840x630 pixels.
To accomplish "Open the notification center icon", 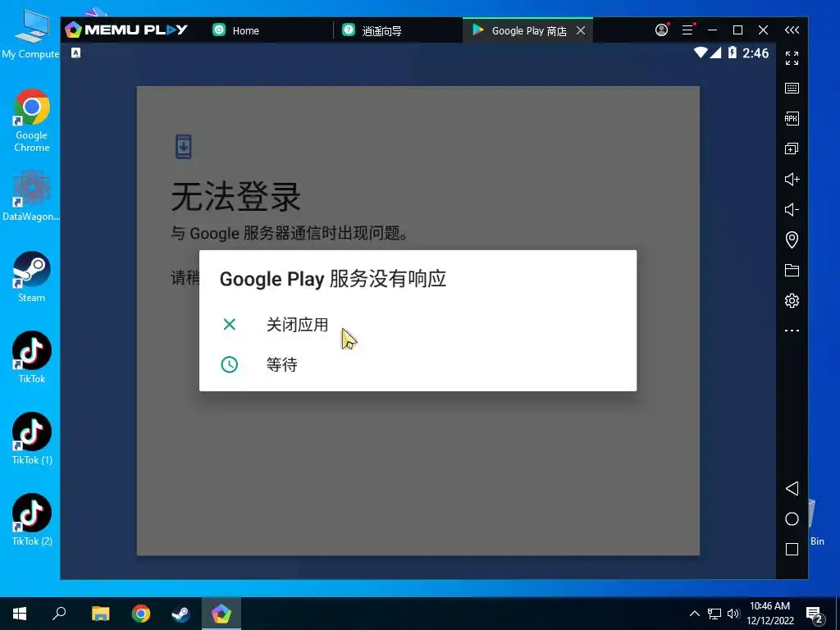I will click(x=815, y=614).
